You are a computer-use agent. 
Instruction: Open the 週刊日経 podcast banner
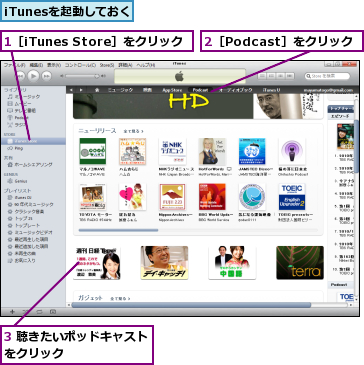click(97, 263)
